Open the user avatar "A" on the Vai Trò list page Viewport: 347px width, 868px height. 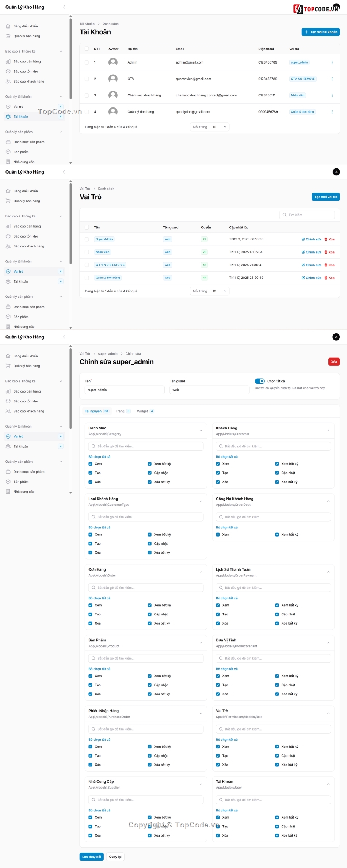(336, 172)
